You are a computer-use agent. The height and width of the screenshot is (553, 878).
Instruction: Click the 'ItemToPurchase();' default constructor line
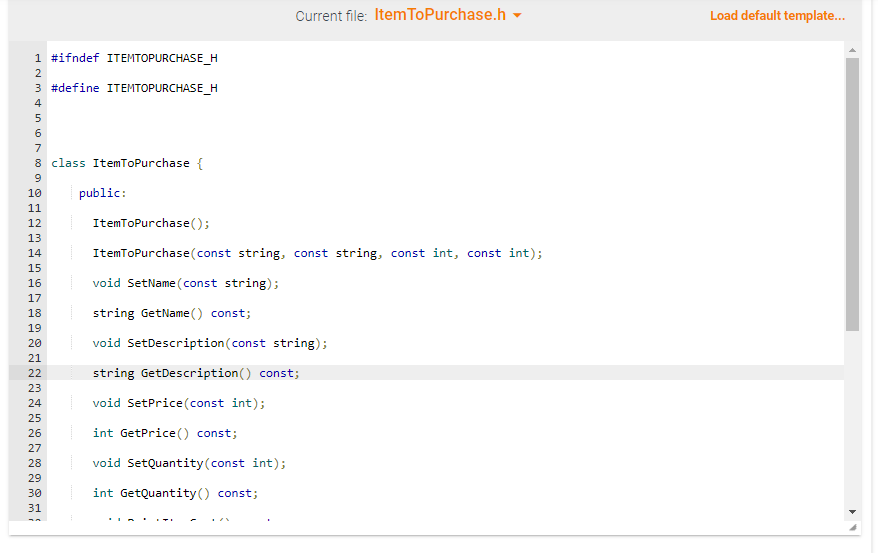click(151, 223)
